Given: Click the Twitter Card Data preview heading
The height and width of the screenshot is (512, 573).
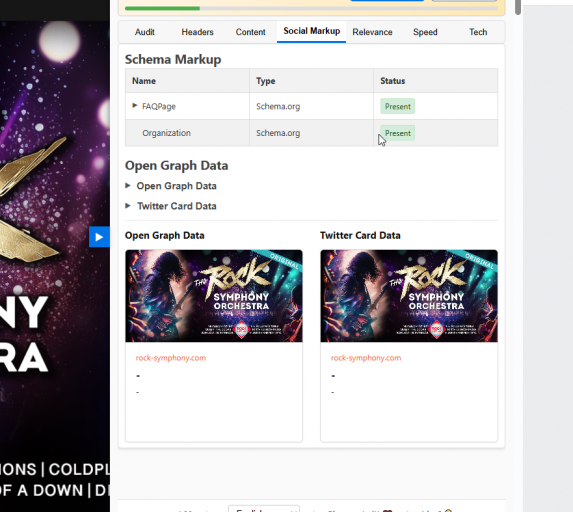Looking at the screenshot, I should [x=360, y=235].
